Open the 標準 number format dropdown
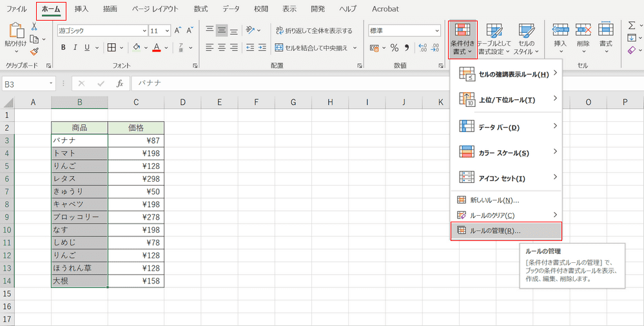Image resolution: width=644 pixels, height=326 pixels. coord(436,31)
